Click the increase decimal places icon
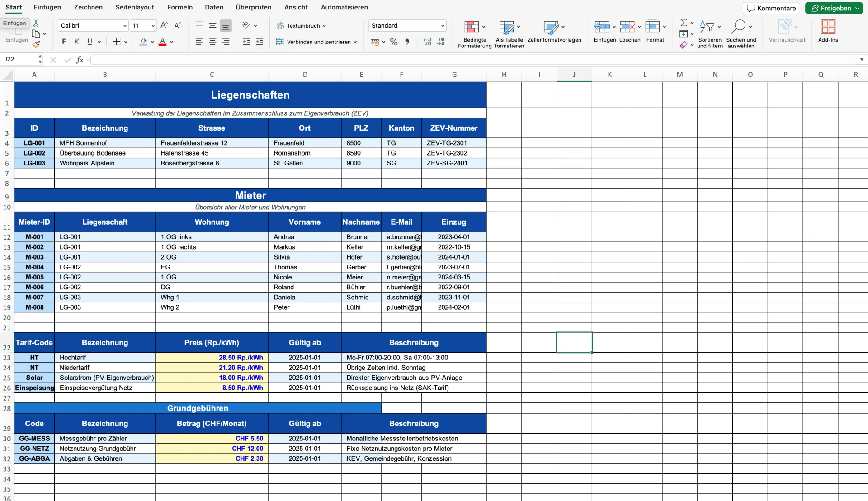Image resolution: width=868 pixels, height=501 pixels. pos(427,42)
